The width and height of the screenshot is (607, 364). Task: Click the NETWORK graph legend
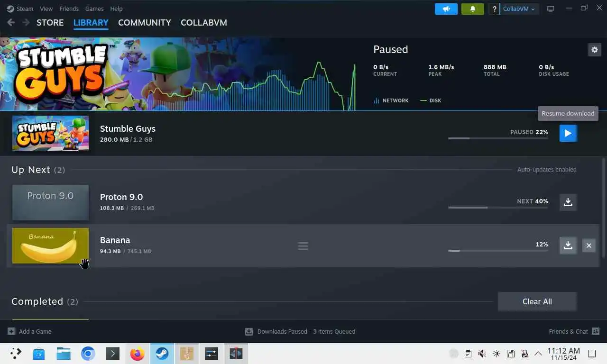tap(391, 100)
